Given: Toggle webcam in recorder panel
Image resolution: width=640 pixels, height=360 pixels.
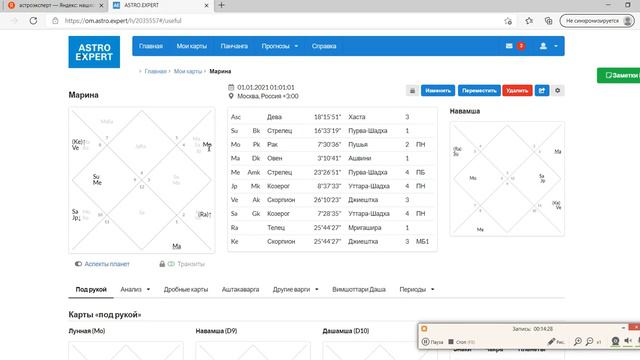Looking at the screenshot, I should point(615,341).
